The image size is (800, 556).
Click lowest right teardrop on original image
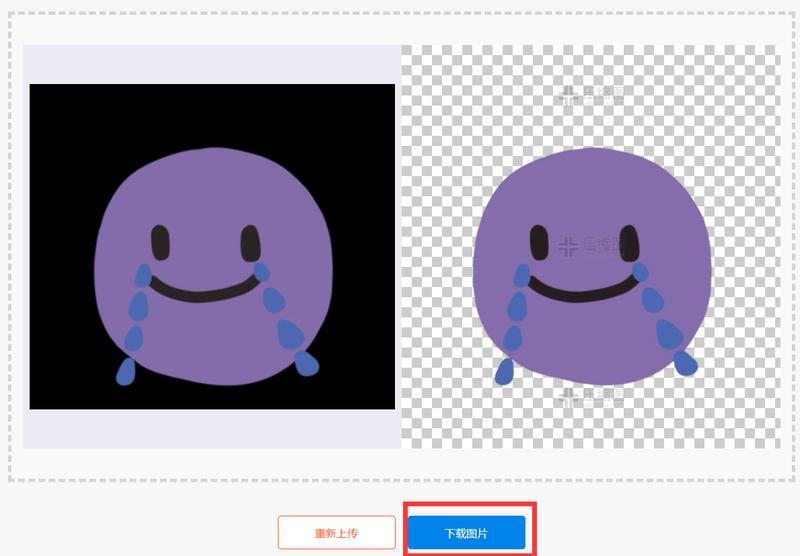pyautogui.click(x=305, y=363)
